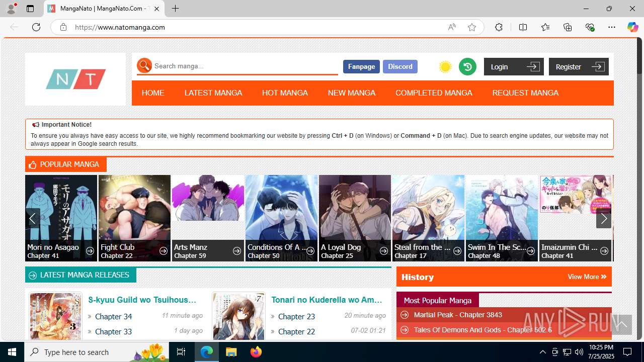Open a new browser tab
The image size is (644, 362).
coord(175,9)
